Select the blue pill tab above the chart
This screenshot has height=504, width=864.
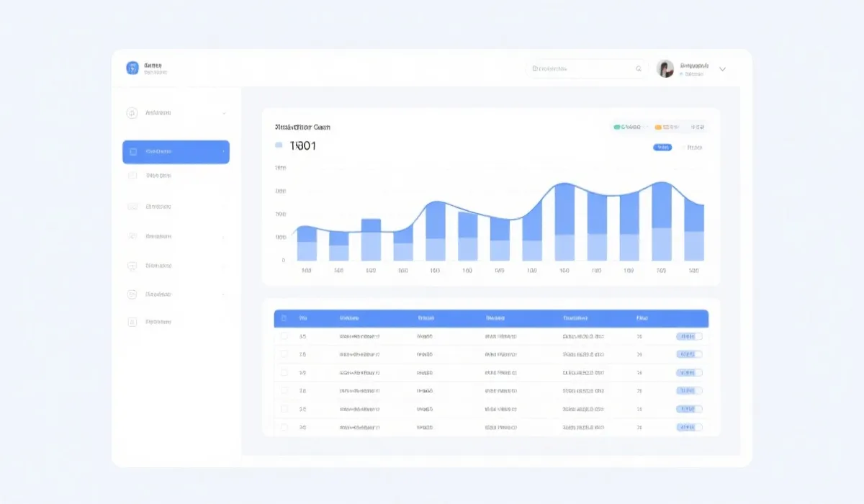pos(662,148)
